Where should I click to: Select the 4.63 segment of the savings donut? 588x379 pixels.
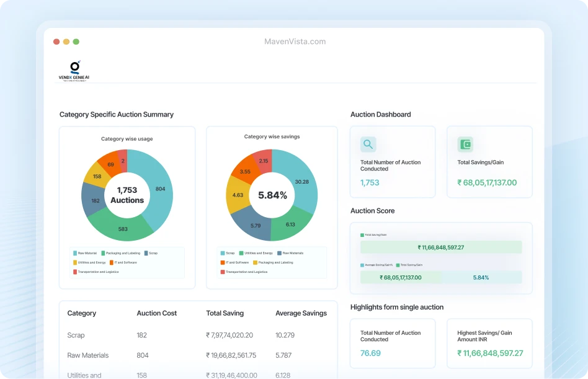[x=238, y=195]
